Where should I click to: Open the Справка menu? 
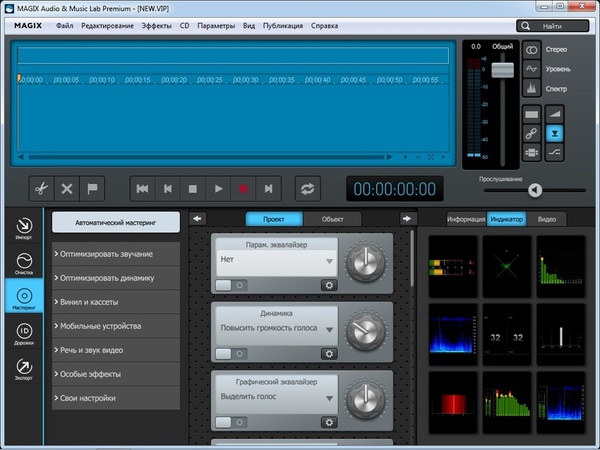click(x=324, y=26)
